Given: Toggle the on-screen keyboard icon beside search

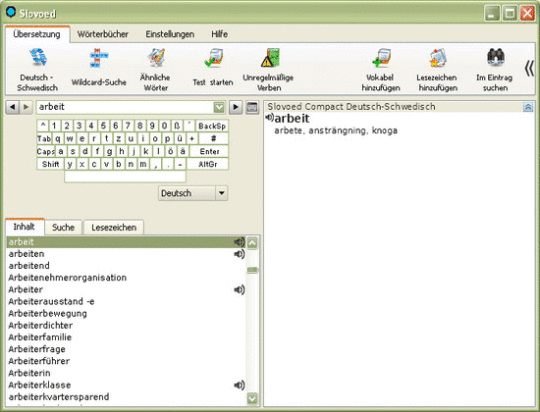Looking at the screenshot, I should point(252,107).
